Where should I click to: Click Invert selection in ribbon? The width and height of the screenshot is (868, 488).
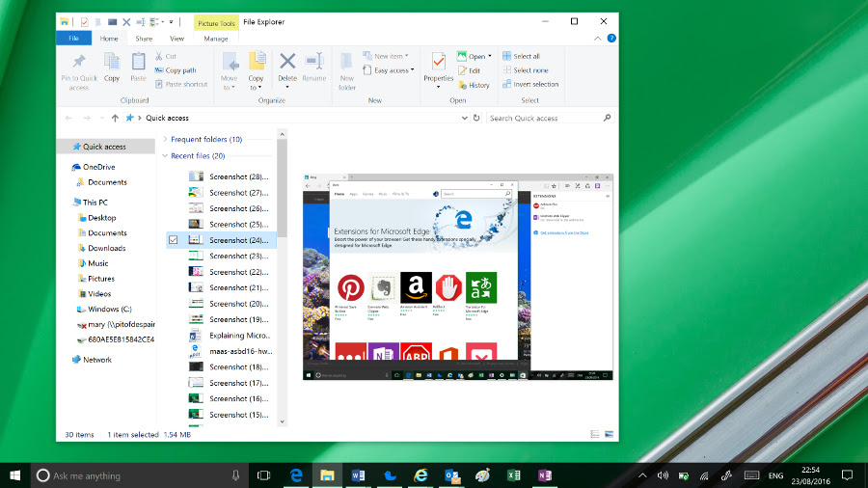[x=530, y=84]
